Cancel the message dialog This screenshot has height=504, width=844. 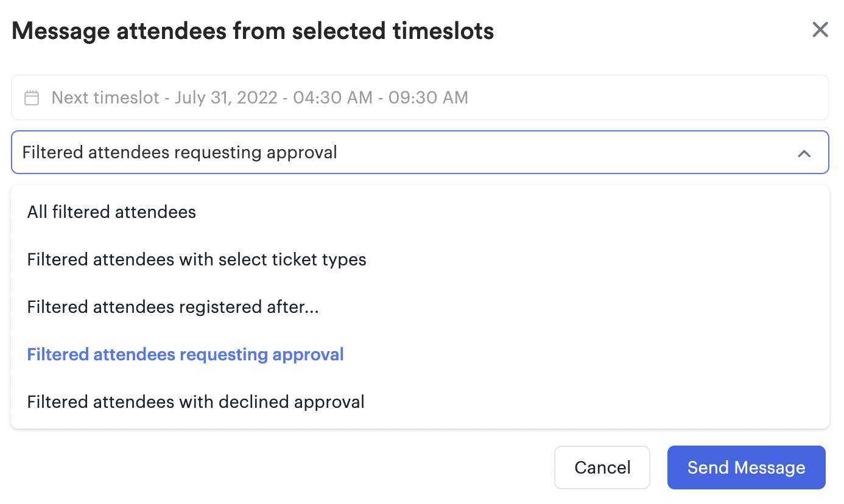pyautogui.click(x=602, y=467)
